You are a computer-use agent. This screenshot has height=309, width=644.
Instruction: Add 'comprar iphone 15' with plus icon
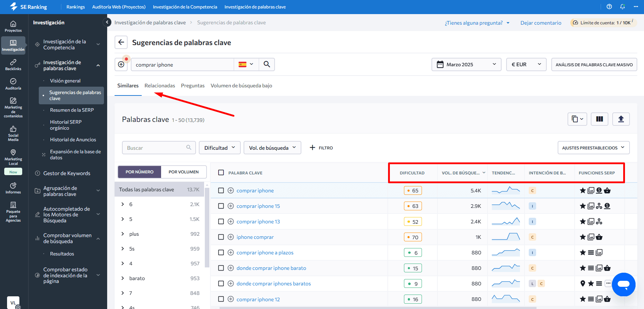tap(231, 206)
